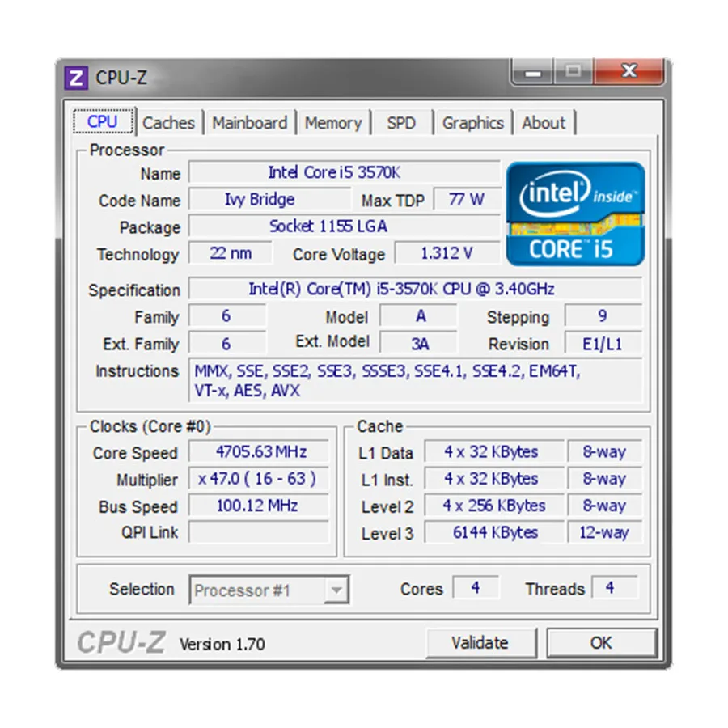
Task: Click the Level 3 size 6144 KBytes
Action: (493, 532)
